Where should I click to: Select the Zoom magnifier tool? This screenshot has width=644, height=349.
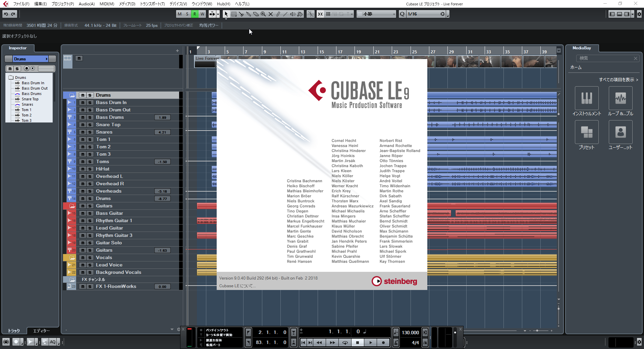[263, 14]
